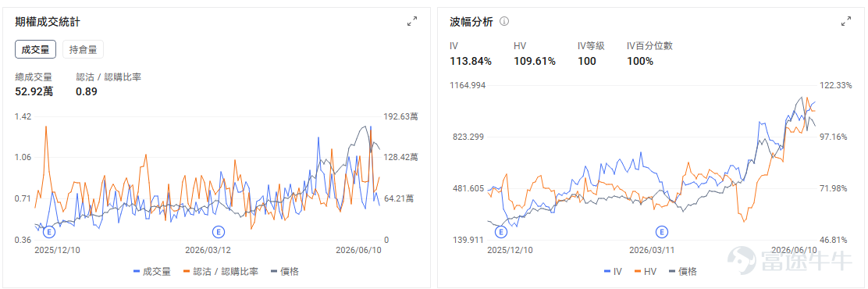Click the earnings marker near 2026/03/11
The image size is (868, 289).
click(661, 231)
